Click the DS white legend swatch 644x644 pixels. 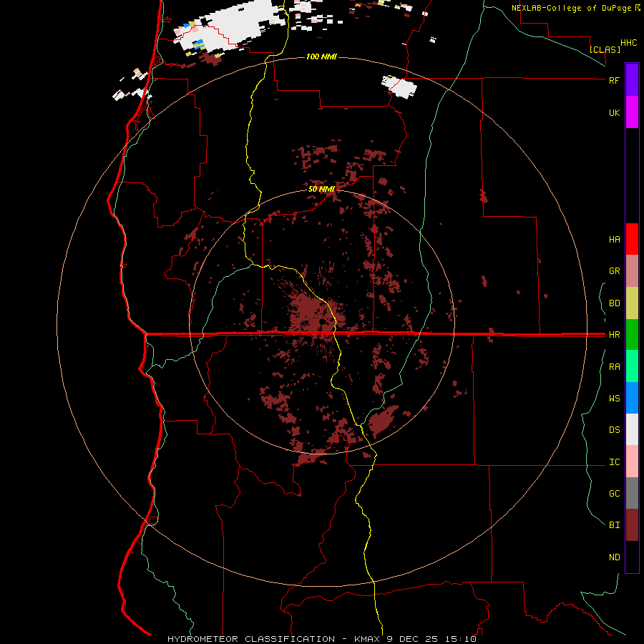(x=632, y=429)
